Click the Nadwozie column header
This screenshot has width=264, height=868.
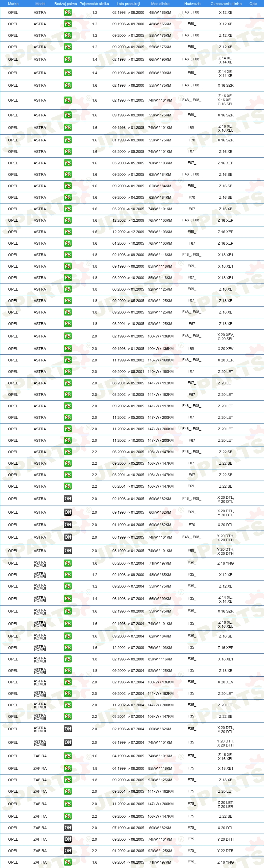point(192,4)
